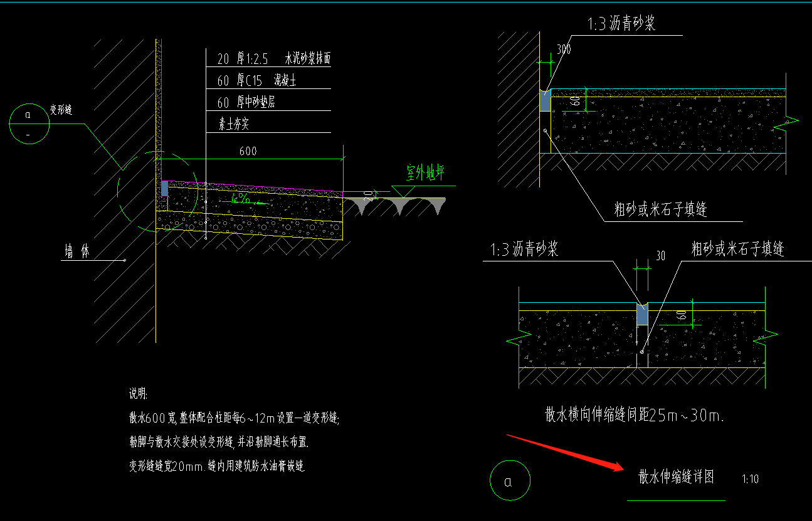The image size is (812, 521).
Task: Click the note starting '散水600宽'
Action: [x=234, y=417]
